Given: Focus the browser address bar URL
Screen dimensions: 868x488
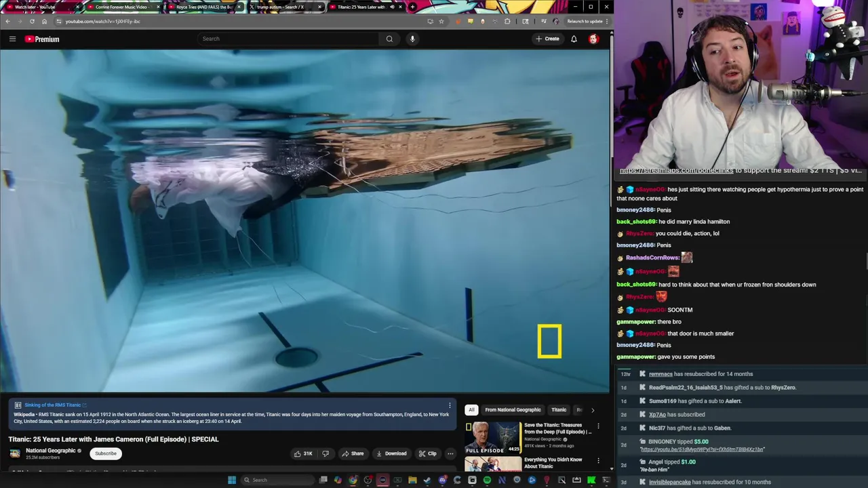Looking at the screenshot, I should click(103, 21).
